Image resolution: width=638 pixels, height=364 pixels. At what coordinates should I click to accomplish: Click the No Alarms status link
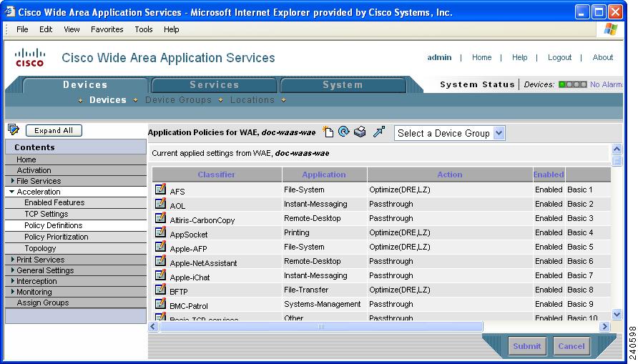607,84
